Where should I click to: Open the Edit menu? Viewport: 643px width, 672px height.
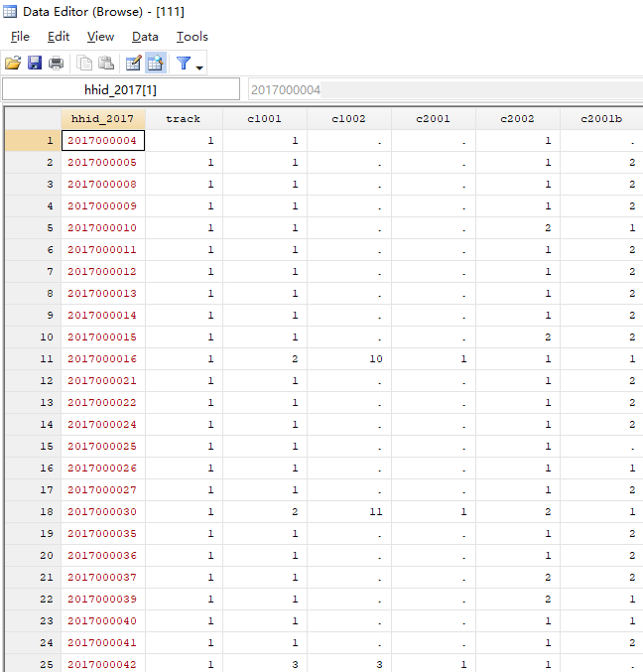pos(59,37)
